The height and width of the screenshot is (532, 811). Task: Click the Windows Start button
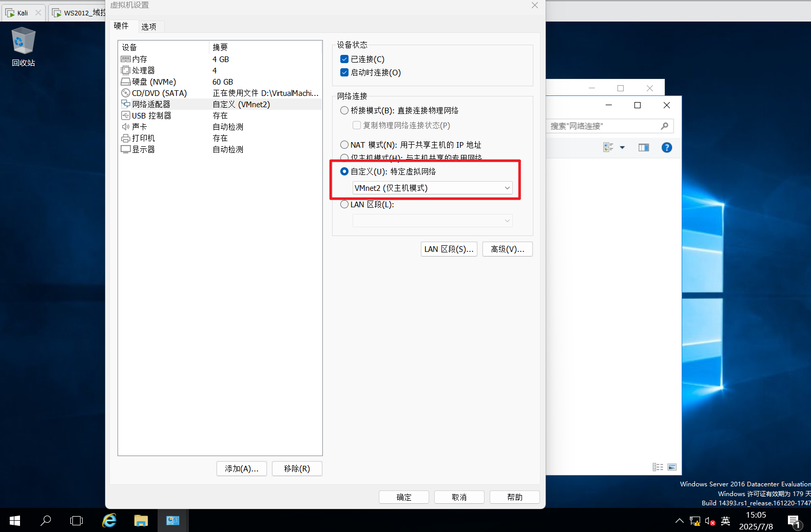pos(14,521)
